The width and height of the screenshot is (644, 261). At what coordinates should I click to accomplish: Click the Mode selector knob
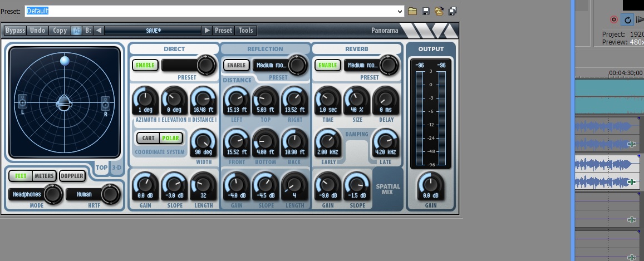[53, 194]
